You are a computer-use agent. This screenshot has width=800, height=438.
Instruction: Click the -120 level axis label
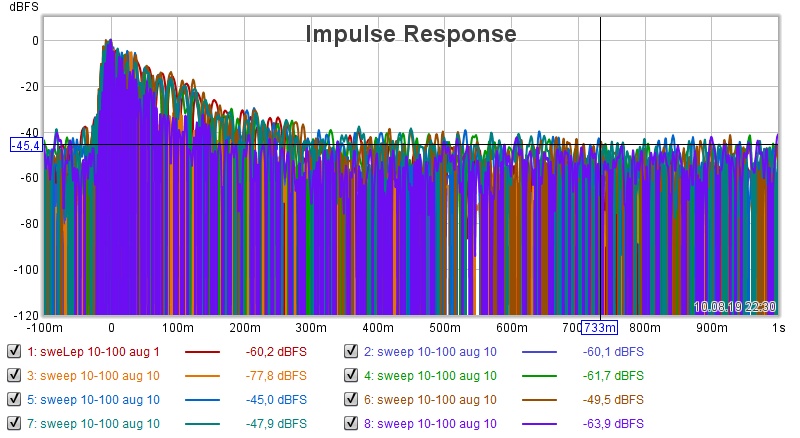[x=26, y=315]
